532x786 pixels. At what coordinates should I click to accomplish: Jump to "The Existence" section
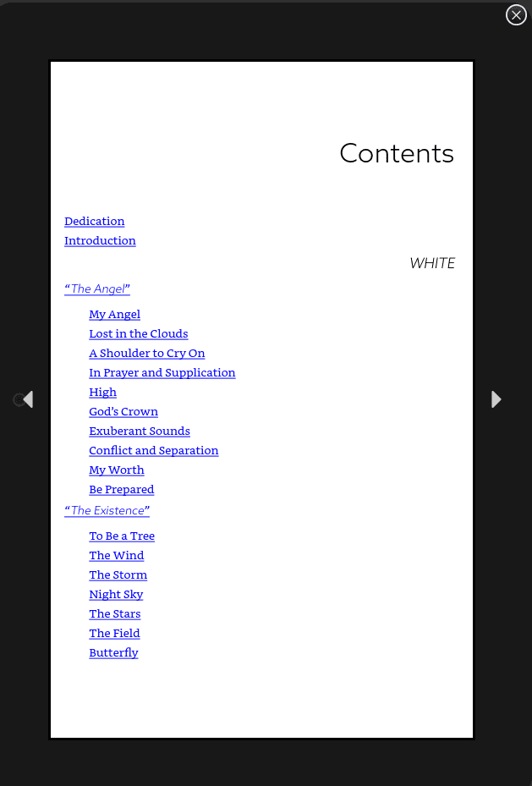107,511
